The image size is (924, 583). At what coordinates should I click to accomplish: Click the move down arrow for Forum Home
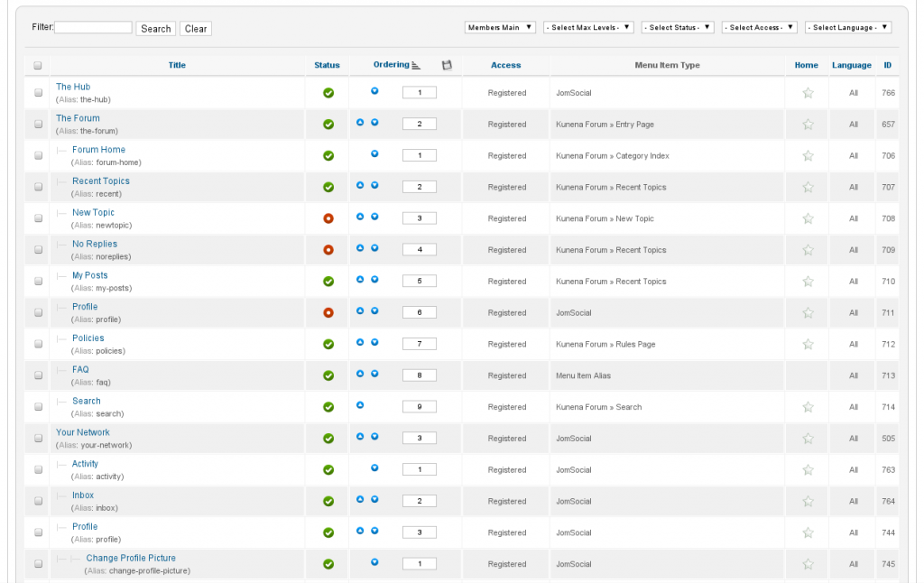pos(374,154)
